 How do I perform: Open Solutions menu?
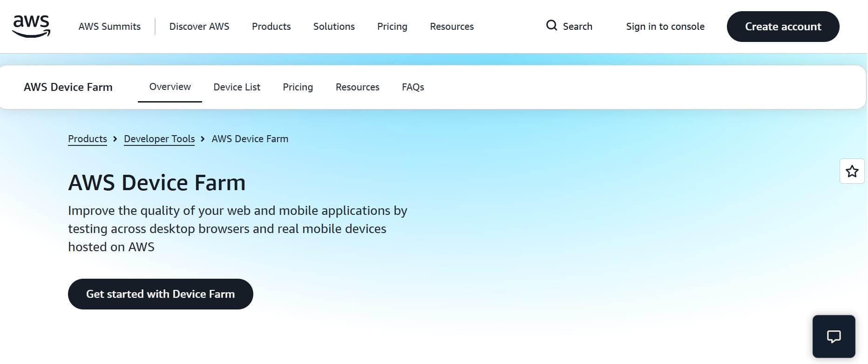(x=334, y=27)
